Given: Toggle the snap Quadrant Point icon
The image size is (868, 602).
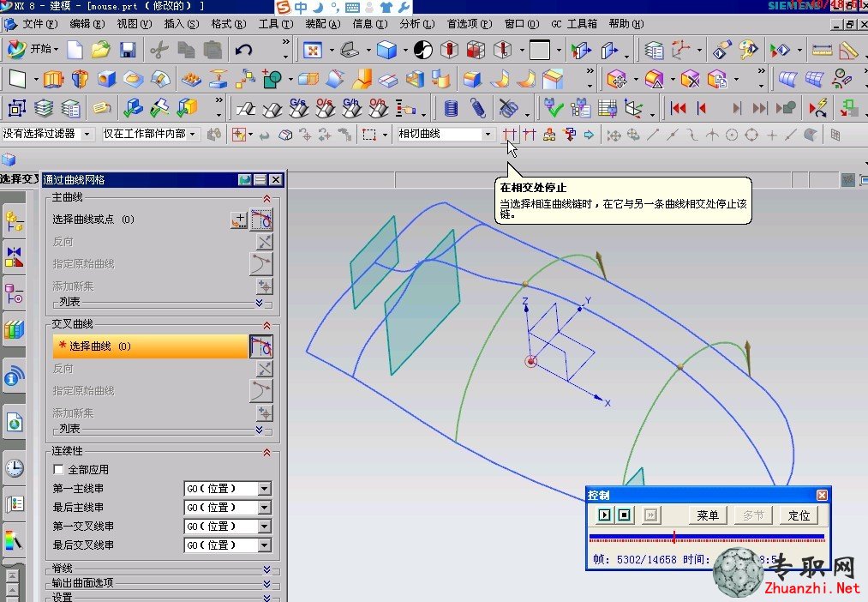Looking at the screenshot, I should click(751, 135).
